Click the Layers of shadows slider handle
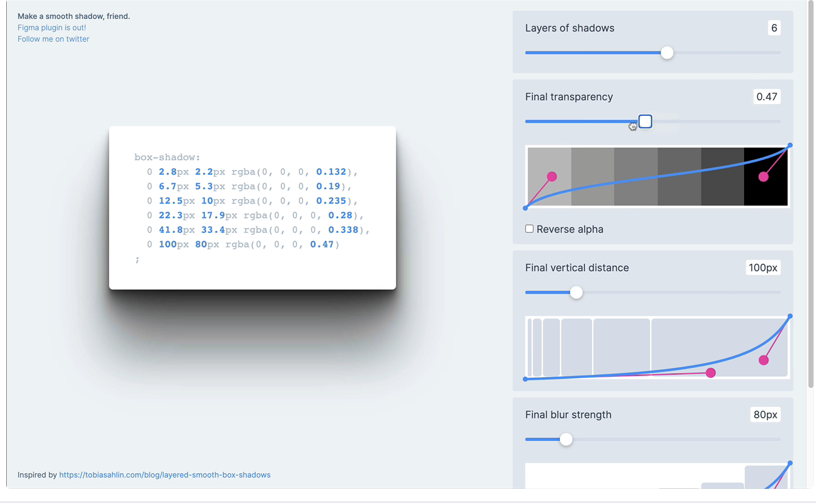Image resolution: width=816 pixels, height=504 pixels. (667, 53)
